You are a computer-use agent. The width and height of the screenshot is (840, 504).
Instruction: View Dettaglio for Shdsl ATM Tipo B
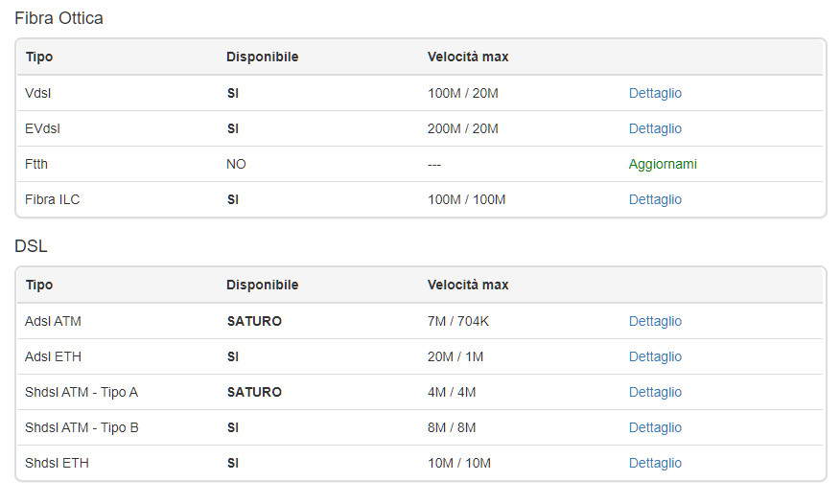click(655, 427)
